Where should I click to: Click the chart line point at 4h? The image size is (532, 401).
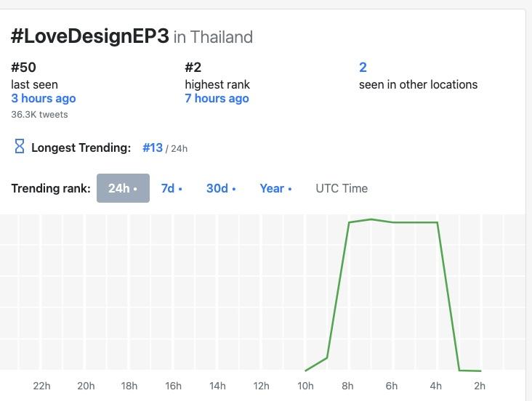437,222
